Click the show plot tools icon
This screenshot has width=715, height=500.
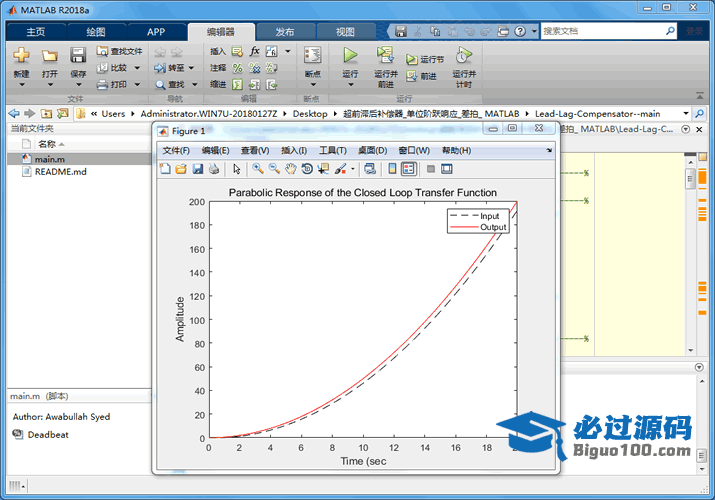[447, 169]
